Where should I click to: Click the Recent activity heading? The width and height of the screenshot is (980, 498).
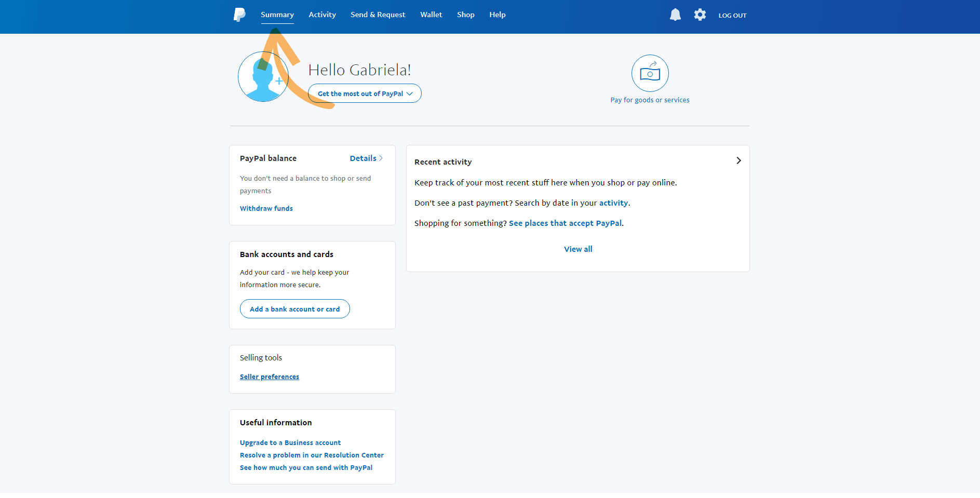tap(443, 162)
